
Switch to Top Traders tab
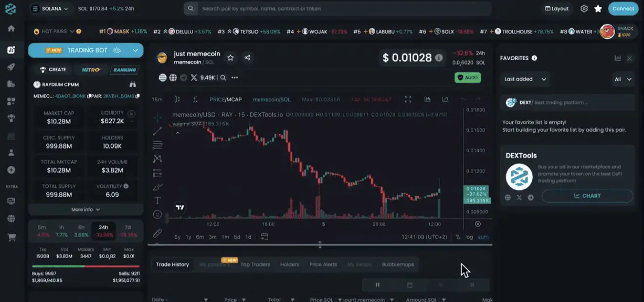[255, 264]
